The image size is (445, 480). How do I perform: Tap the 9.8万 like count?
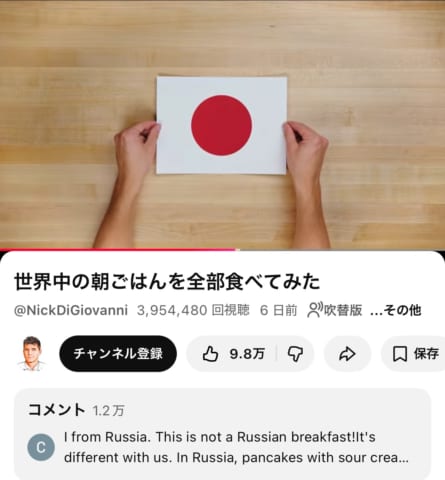247,354
